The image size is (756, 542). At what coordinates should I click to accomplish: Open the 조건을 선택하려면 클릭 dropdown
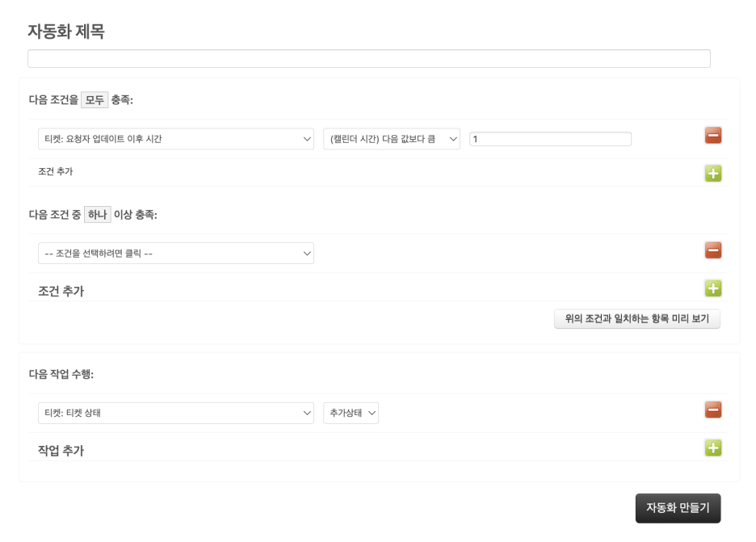click(x=176, y=253)
